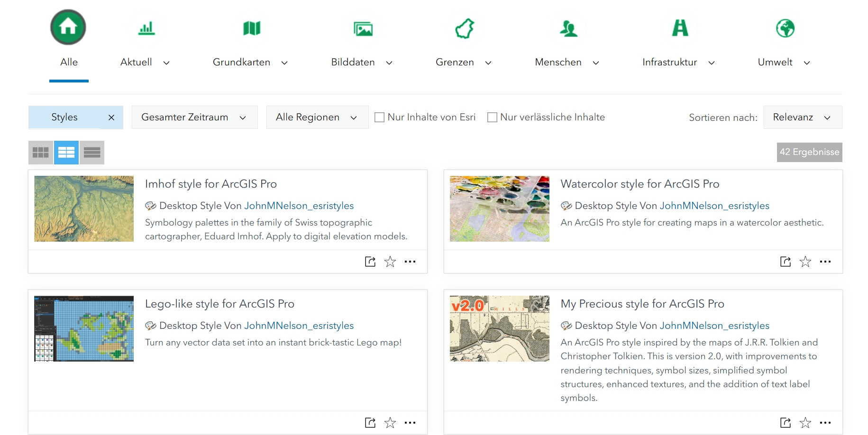Favorite the Watercolor style item
Image resolution: width=868 pixels, height=435 pixels.
[x=805, y=262]
